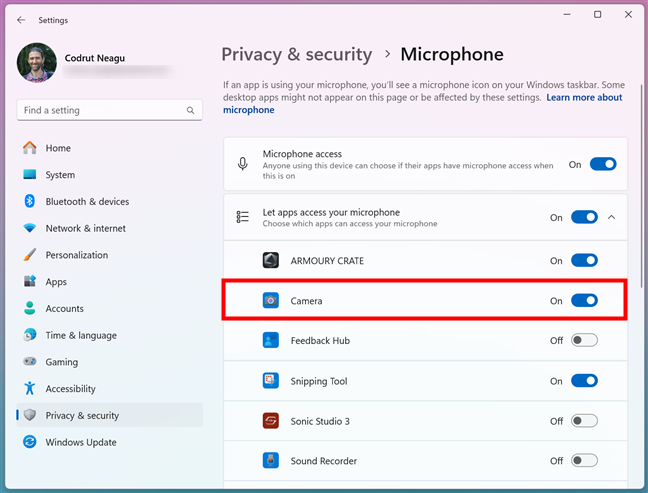Enable microphone for Feedback Hub
The width and height of the screenshot is (648, 493).
click(x=584, y=340)
